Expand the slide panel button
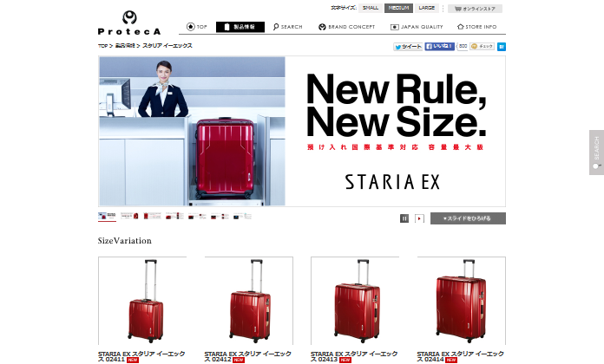 pyautogui.click(x=468, y=218)
